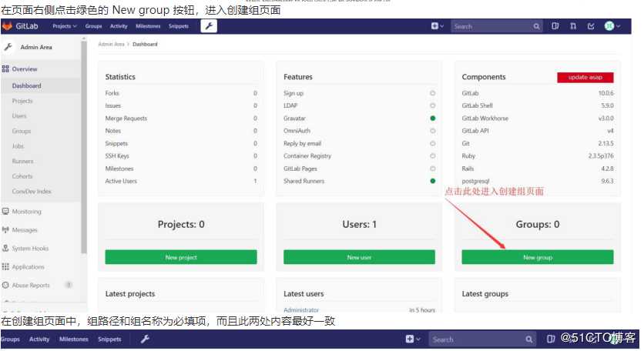Click the red update asap badge
This screenshot has width=644, height=351.
point(585,77)
